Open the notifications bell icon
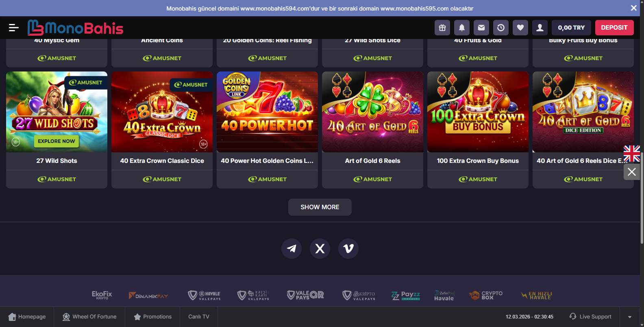Screen dimensions: 644x327 coord(462,28)
